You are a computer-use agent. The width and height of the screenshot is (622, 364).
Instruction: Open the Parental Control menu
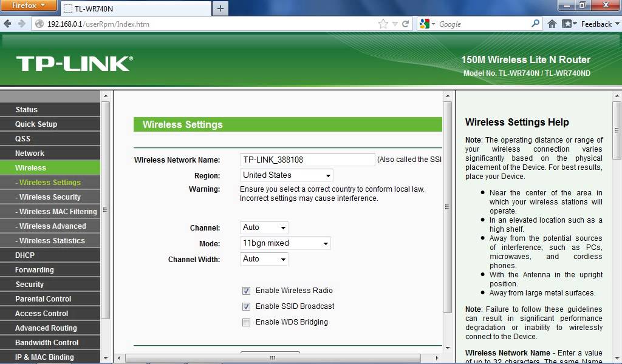point(50,298)
